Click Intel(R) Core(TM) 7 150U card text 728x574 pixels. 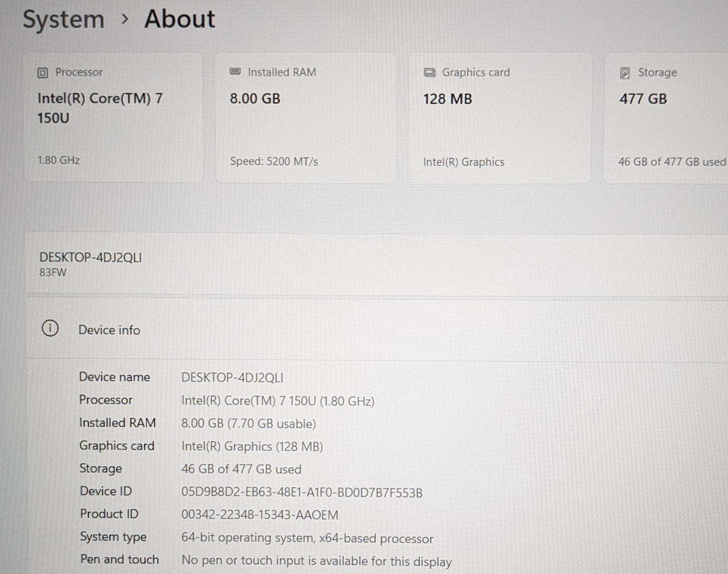click(x=100, y=108)
